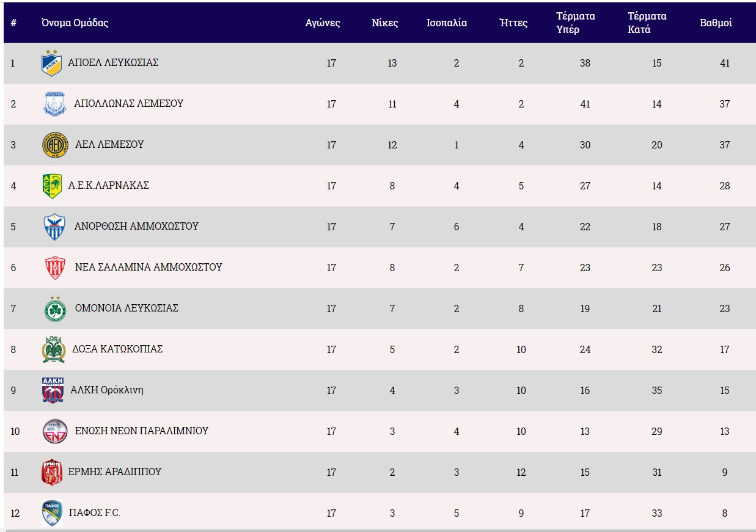Select the team name ΑΛΚΗ Ορόκλινη

pos(107,390)
